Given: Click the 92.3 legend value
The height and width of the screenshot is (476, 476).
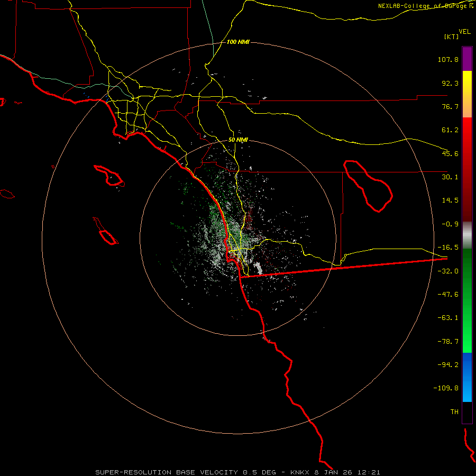Looking at the screenshot, I should point(450,83).
